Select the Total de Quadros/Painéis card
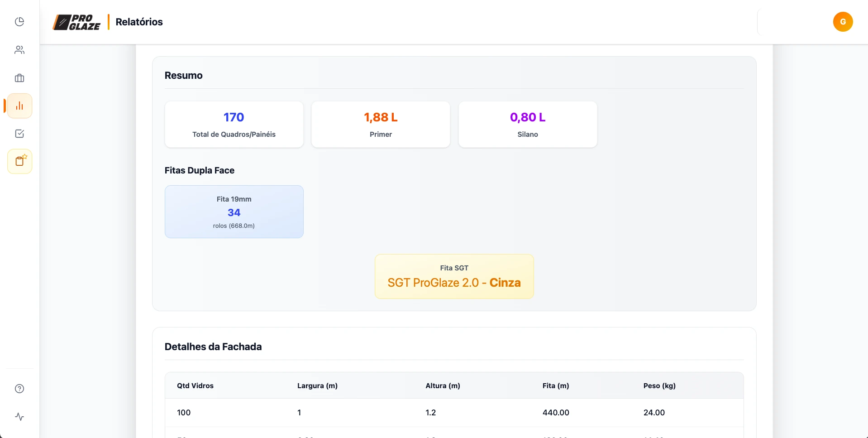This screenshot has width=868, height=438. pyautogui.click(x=234, y=125)
